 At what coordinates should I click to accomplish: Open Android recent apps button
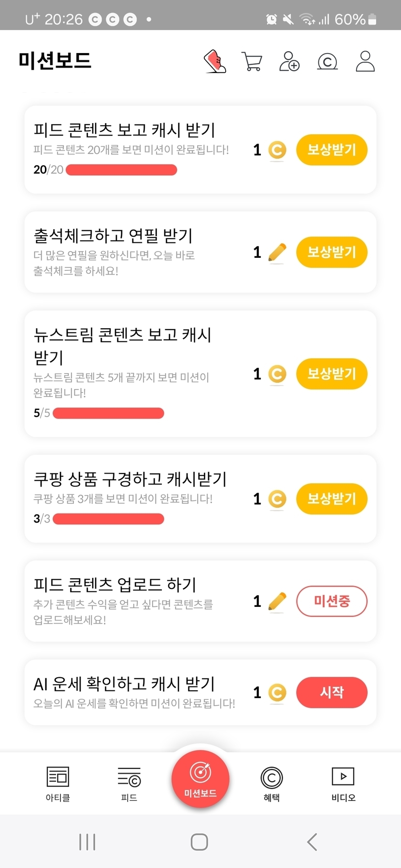click(x=87, y=842)
